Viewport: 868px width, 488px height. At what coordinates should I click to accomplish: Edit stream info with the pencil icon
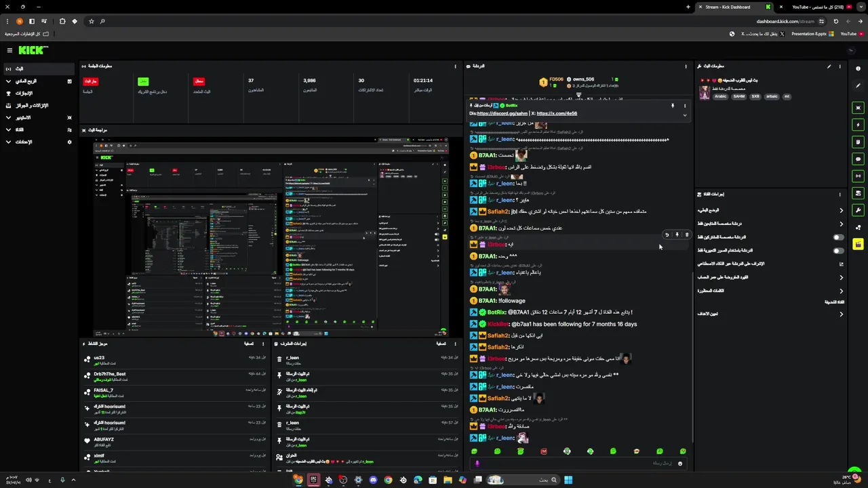click(829, 66)
